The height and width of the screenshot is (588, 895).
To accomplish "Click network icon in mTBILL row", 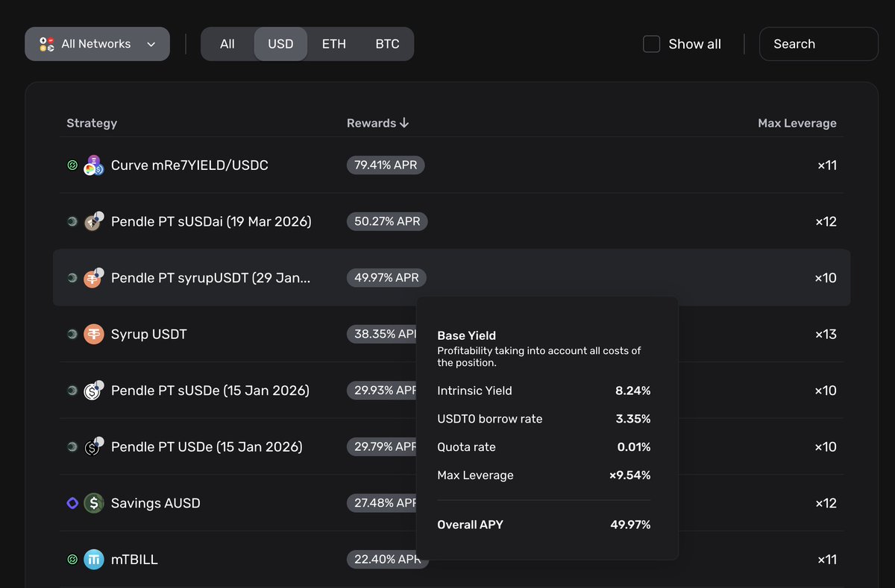I will (72, 560).
